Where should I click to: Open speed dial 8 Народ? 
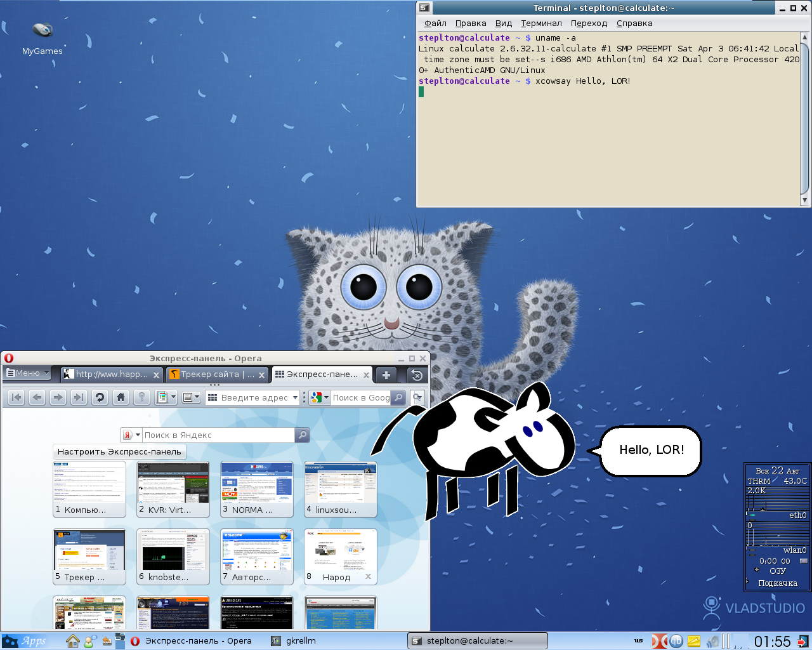click(341, 556)
